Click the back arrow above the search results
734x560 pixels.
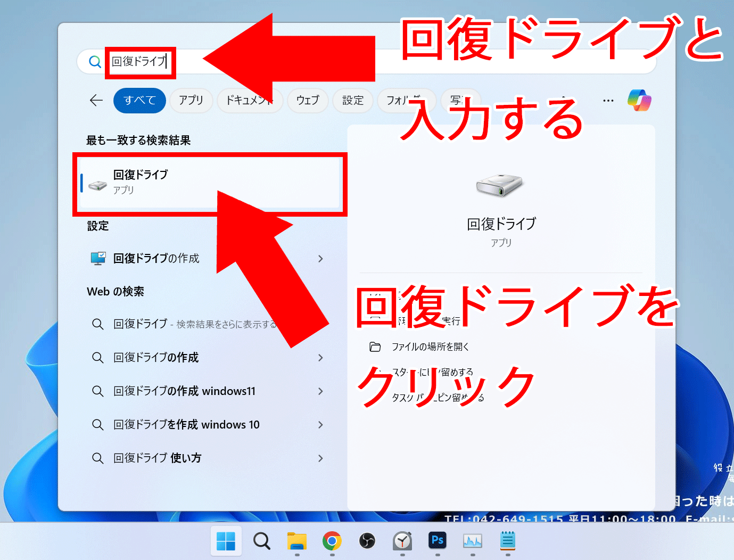[x=96, y=100]
